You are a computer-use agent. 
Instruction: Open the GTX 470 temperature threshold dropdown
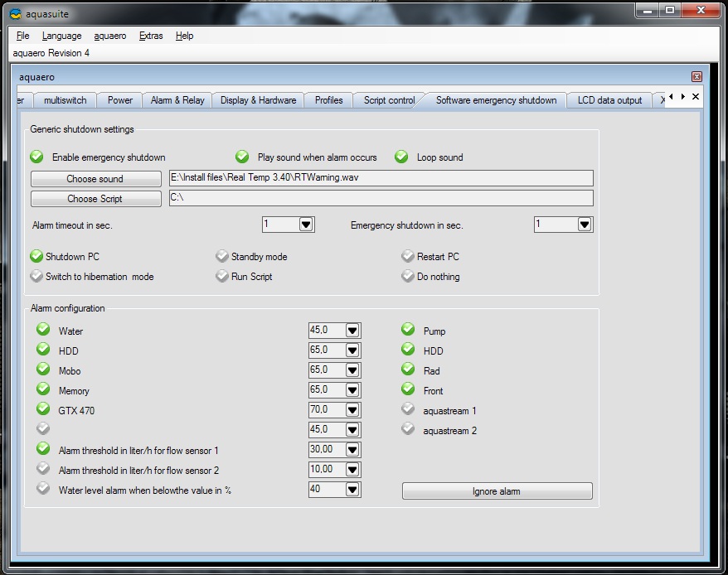(x=352, y=410)
